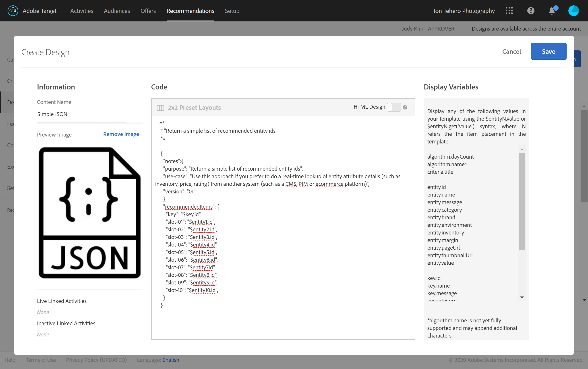
Task: Open the app switcher grid icon
Action: [x=509, y=11]
